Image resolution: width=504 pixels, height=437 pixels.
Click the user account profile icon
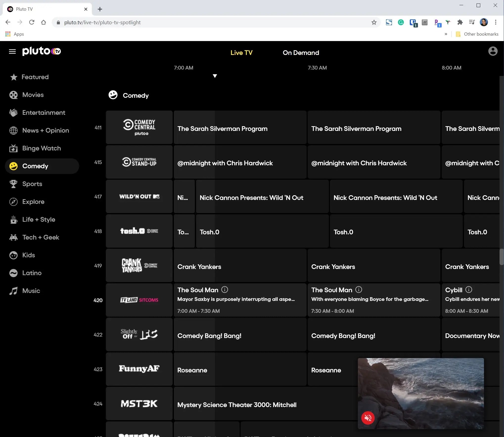point(493,51)
